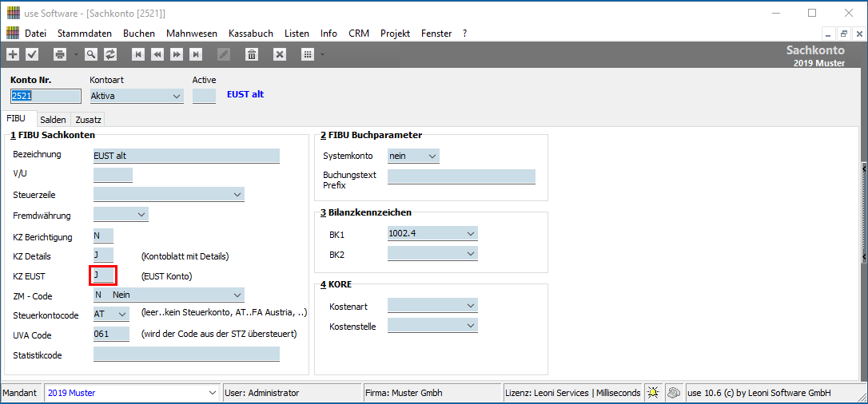Screen dimensions: 868x404
Task: Open the Mahnwesen menu
Action: pos(192,34)
